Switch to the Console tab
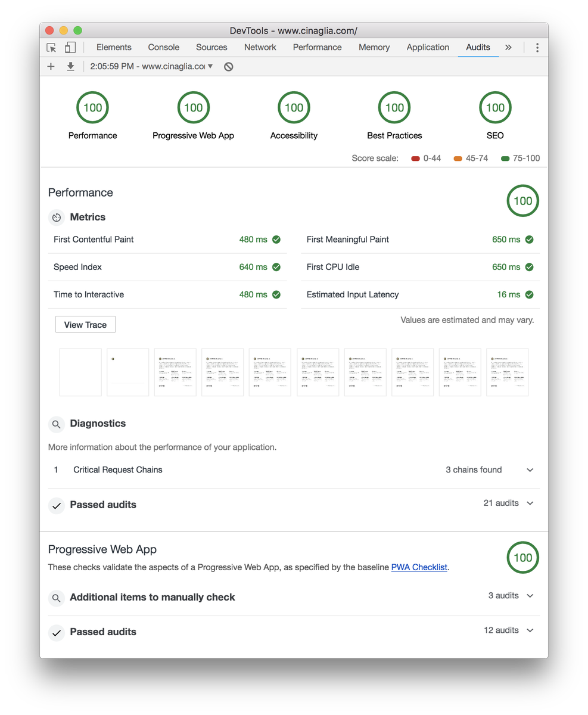Image resolution: width=588 pixels, height=715 pixels. (x=164, y=48)
